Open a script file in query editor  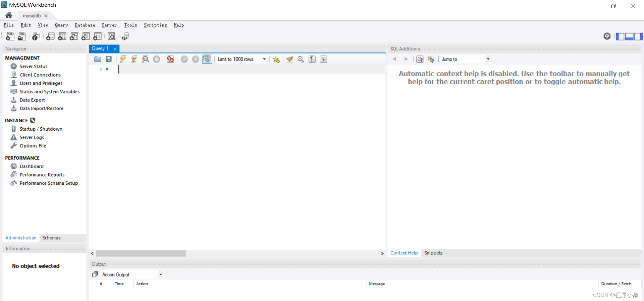pyautogui.click(x=98, y=59)
